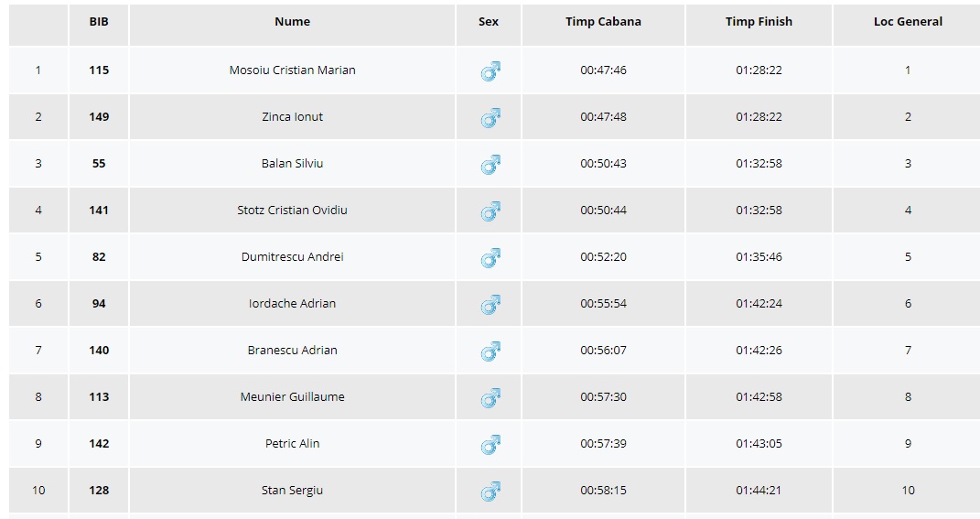Click male icon in Branescu Adrian row
Screen dimensions: 980x519
pyautogui.click(x=490, y=351)
